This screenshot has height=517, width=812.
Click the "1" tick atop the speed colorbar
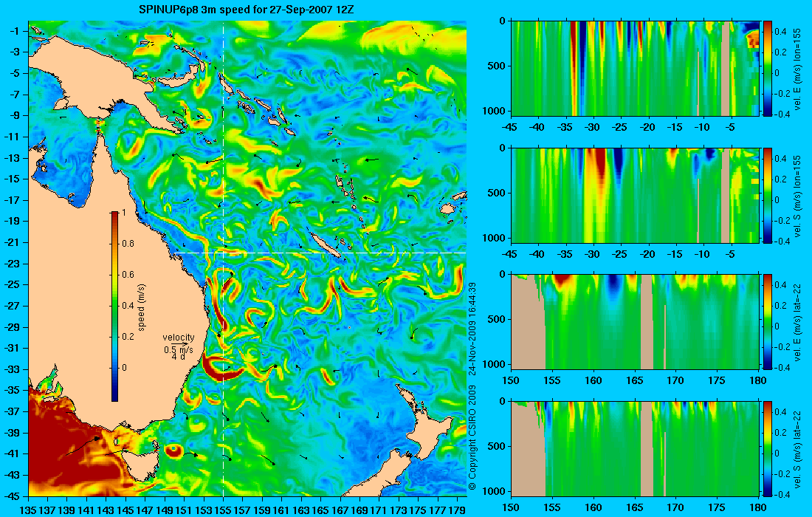(124, 213)
